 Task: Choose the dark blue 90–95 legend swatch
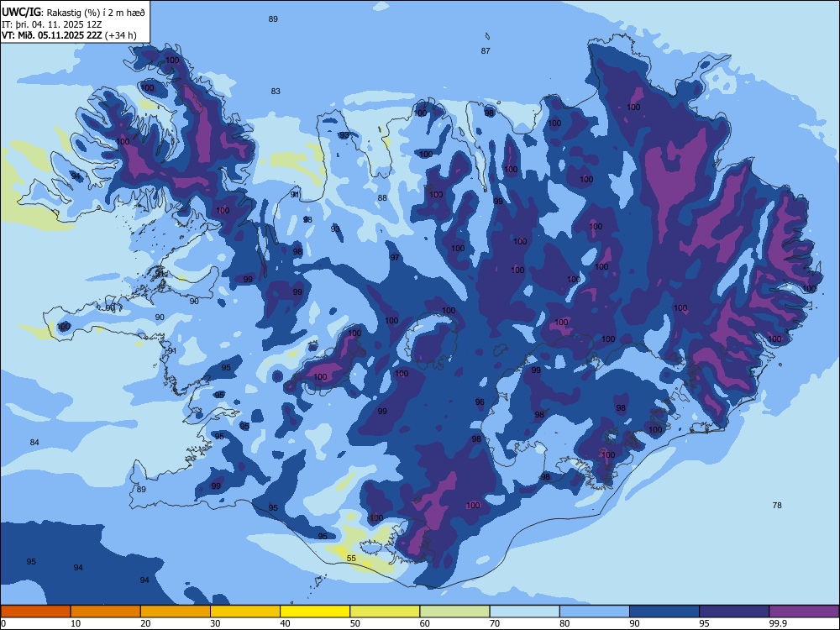(x=664, y=612)
